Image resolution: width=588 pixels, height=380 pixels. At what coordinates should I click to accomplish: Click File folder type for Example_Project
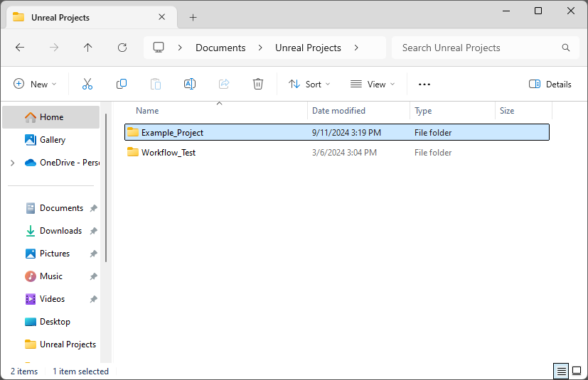tap(433, 133)
